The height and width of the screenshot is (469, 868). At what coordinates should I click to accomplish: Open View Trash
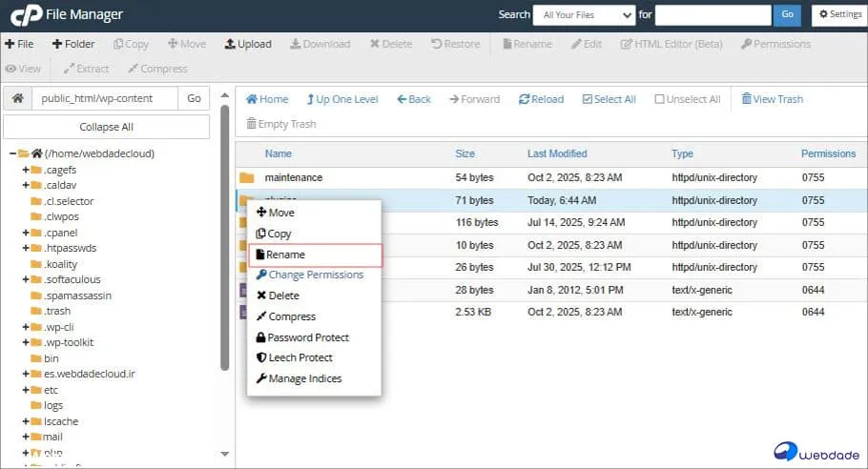pyautogui.click(x=772, y=99)
